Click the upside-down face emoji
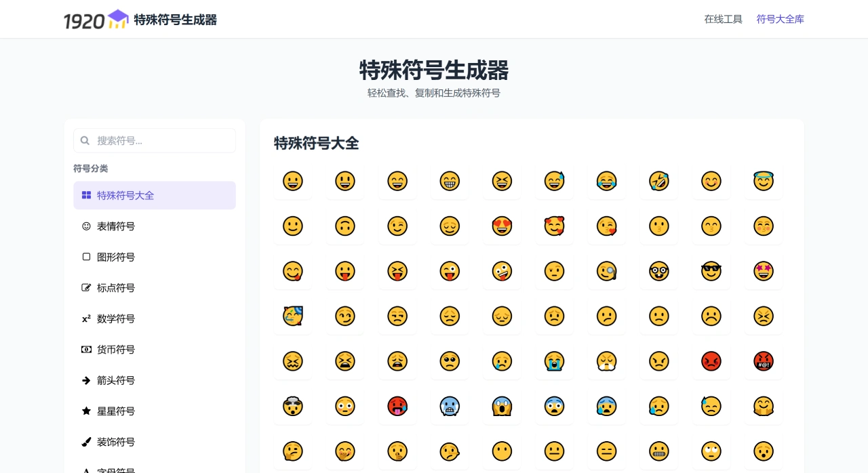Viewport: 868px width, 473px height. click(x=345, y=226)
